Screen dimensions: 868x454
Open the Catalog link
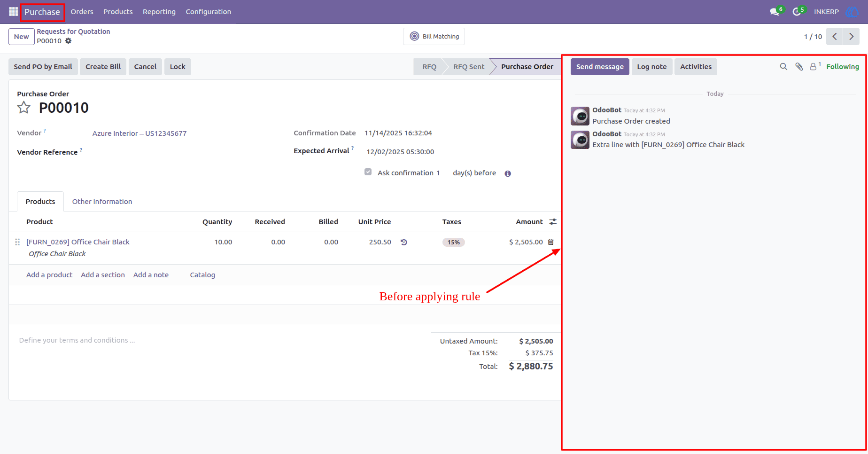(x=202, y=275)
